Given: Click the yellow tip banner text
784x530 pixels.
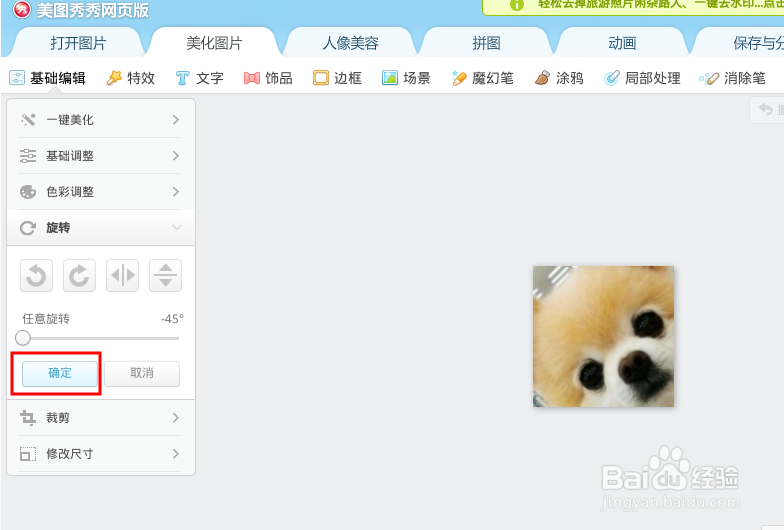Looking at the screenshot, I should pyautogui.click(x=660, y=4).
